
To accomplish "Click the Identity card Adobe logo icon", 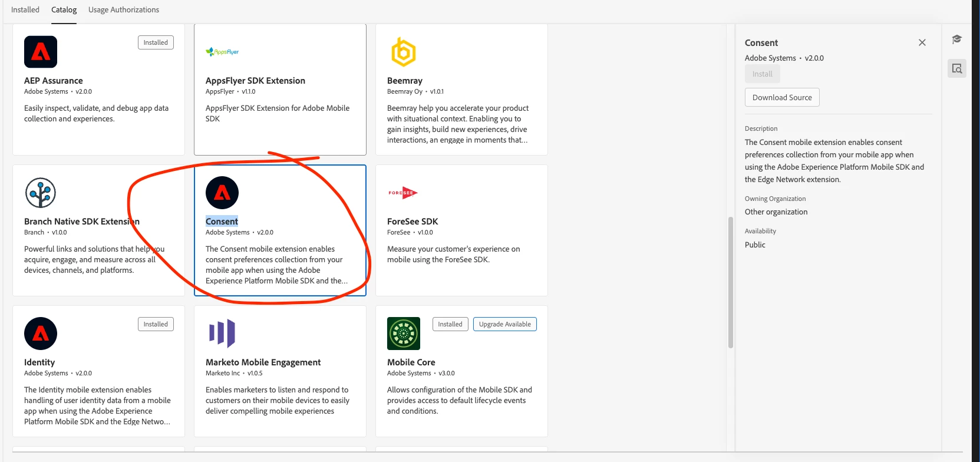I will tap(41, 334).
